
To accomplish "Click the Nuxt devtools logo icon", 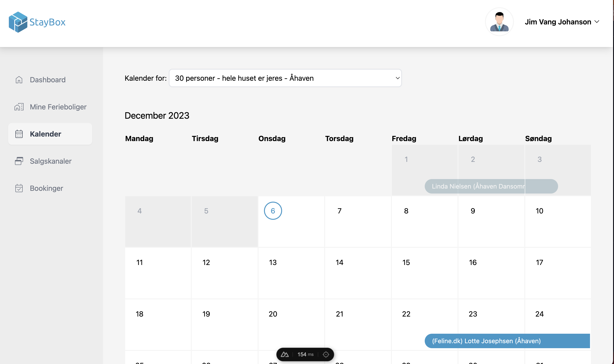I will [x=285, y=355].
